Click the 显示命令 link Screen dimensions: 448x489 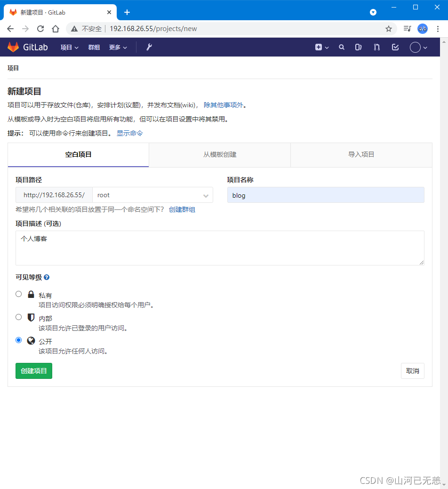coord(130,133)
